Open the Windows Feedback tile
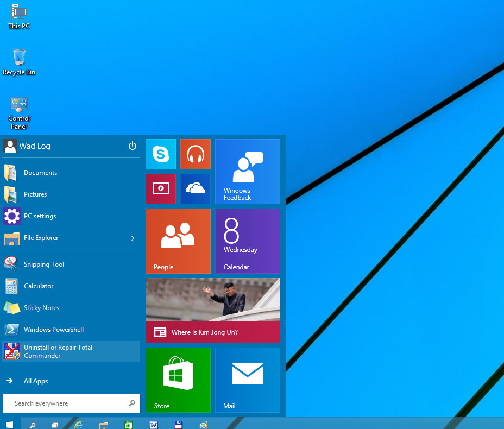The image size is (504, 429). pos(247,171)
